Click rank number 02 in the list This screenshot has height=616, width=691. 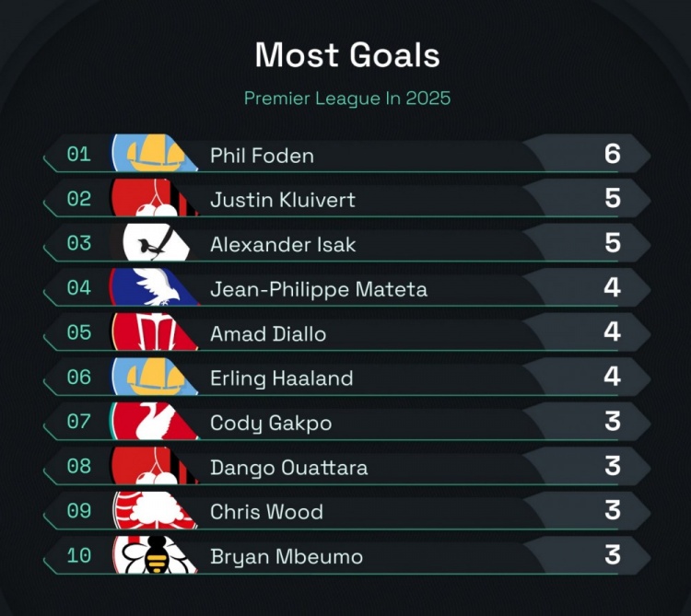tap(79, 199)
